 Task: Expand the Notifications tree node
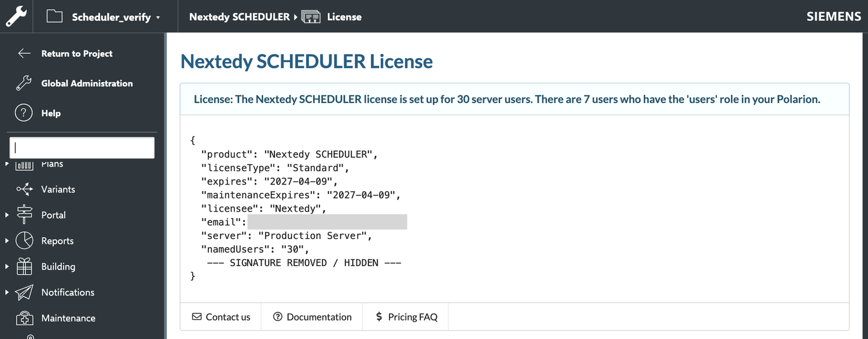click(7, 292)
